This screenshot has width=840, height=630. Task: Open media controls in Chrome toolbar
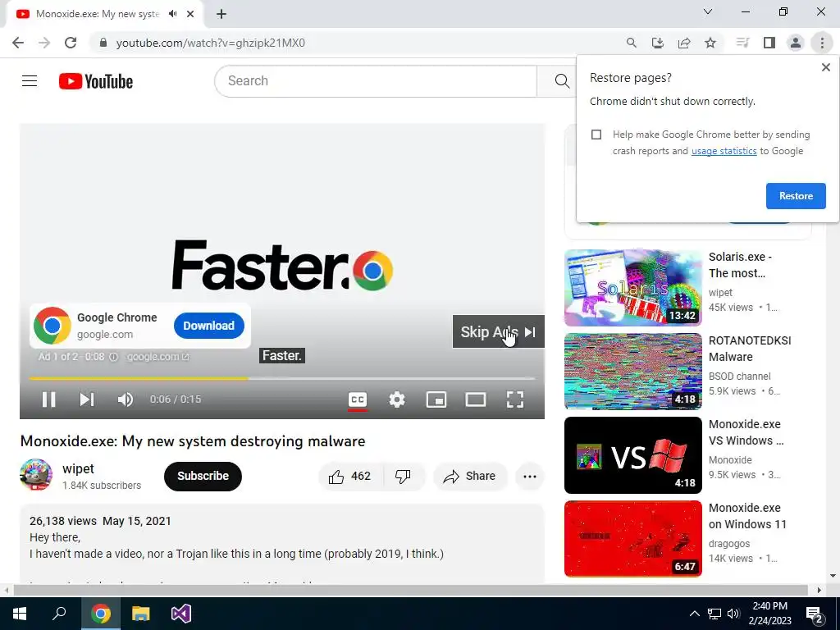tap(742, 43)
